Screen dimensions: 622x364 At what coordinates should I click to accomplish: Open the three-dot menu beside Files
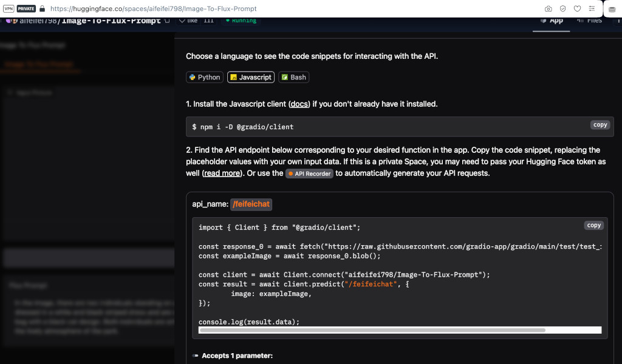(x=618, y=20)
